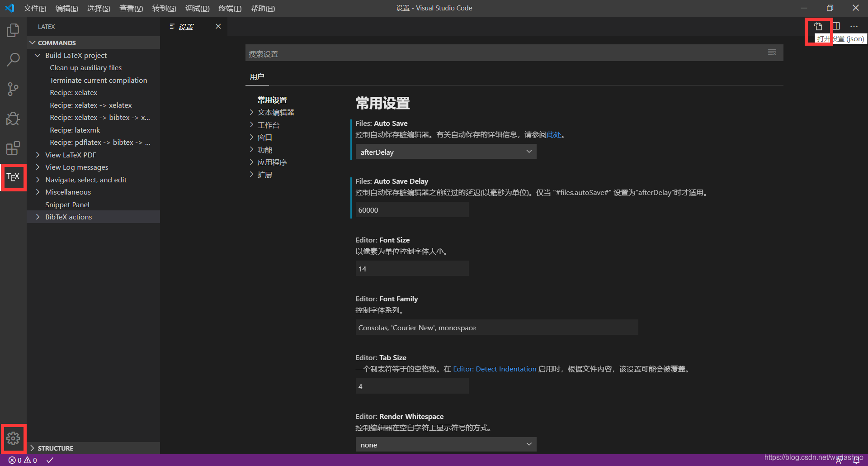Click the settings filter list icon in search bar
This screenshot has height=466, width=868.
click(x=772, y=53)
